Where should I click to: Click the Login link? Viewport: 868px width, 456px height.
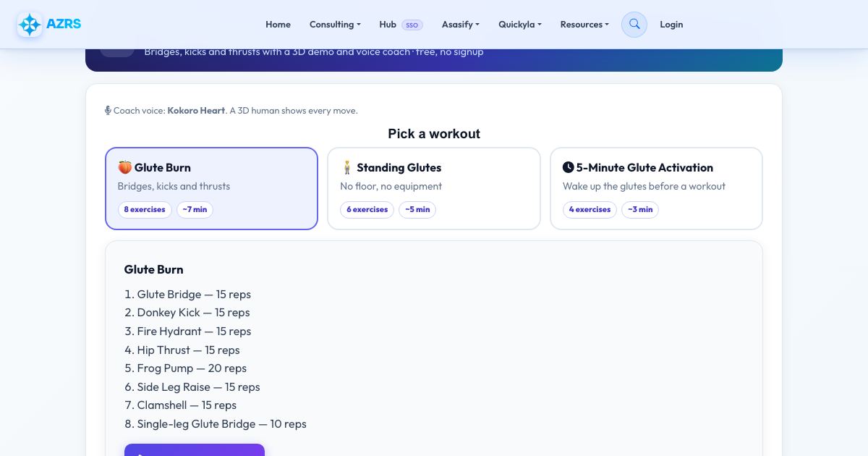(x=671, y=25)
